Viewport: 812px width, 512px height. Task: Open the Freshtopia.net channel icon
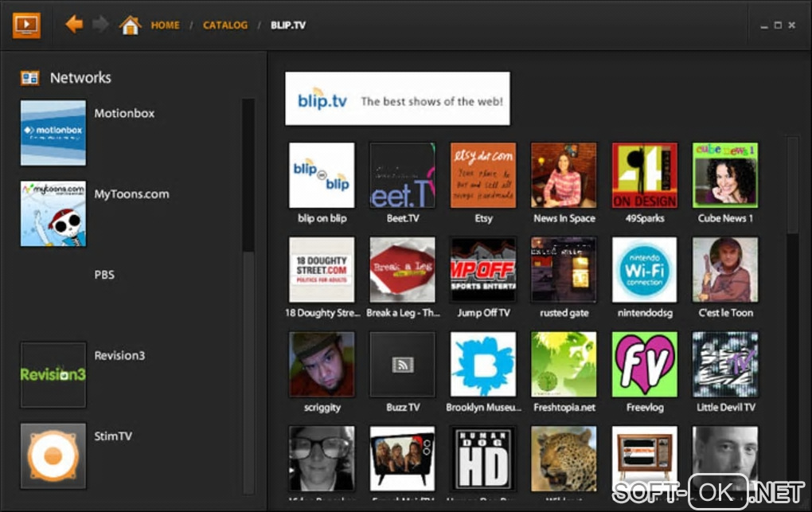click(564, 365)
